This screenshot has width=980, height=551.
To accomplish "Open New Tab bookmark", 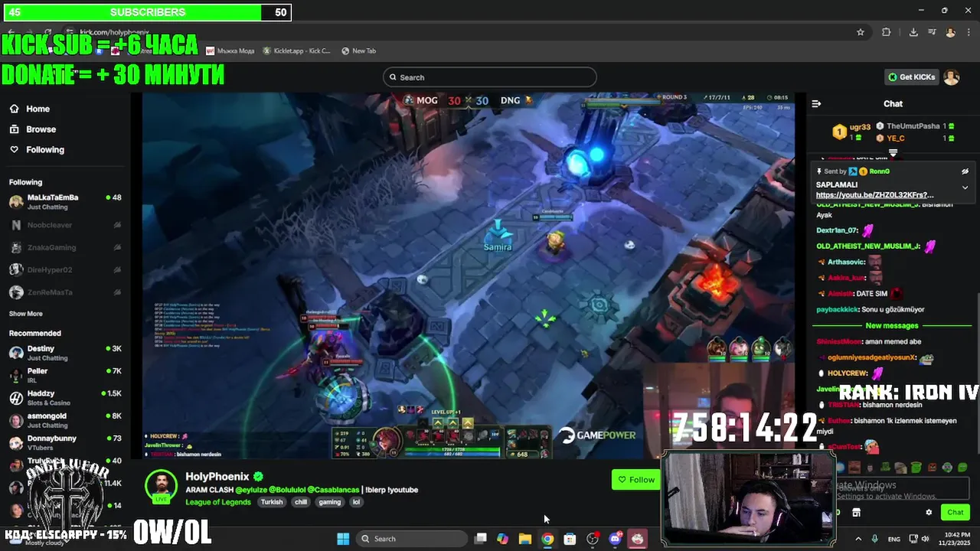I will coord(358,51).
